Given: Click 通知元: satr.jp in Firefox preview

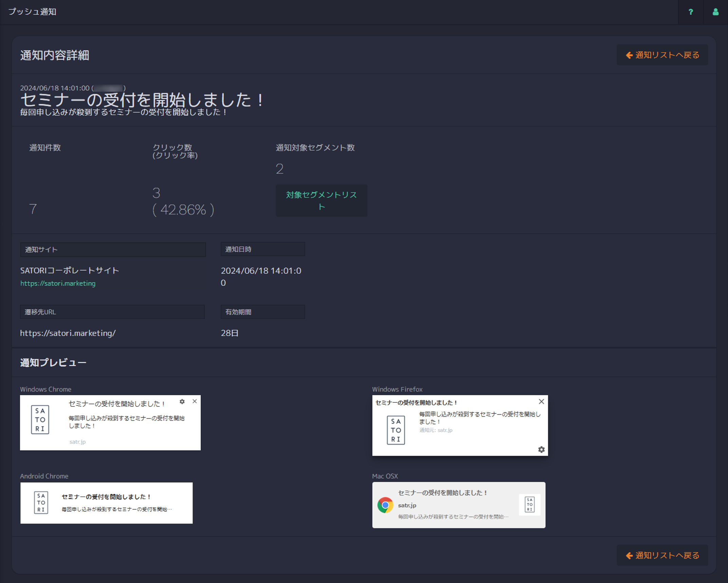Looking at the screenshot, I should click(x=436, y=430).
